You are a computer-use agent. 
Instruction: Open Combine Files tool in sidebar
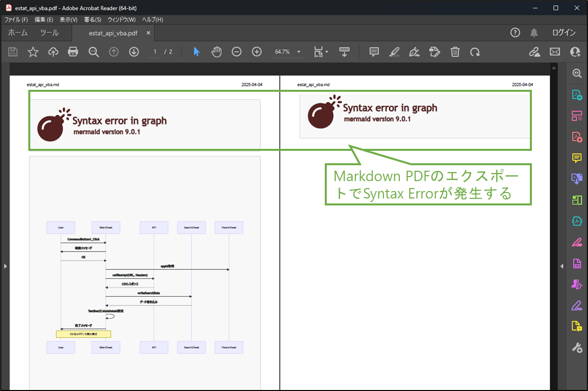[577, 179]
